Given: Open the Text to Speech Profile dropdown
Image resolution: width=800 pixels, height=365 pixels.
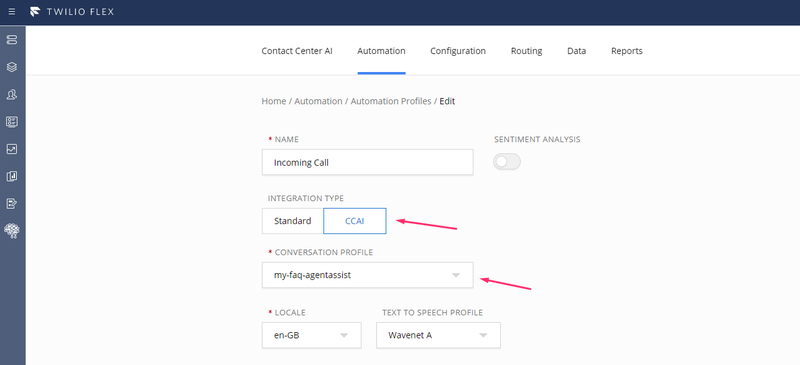Looking at the screenshot, I should 438,335.
